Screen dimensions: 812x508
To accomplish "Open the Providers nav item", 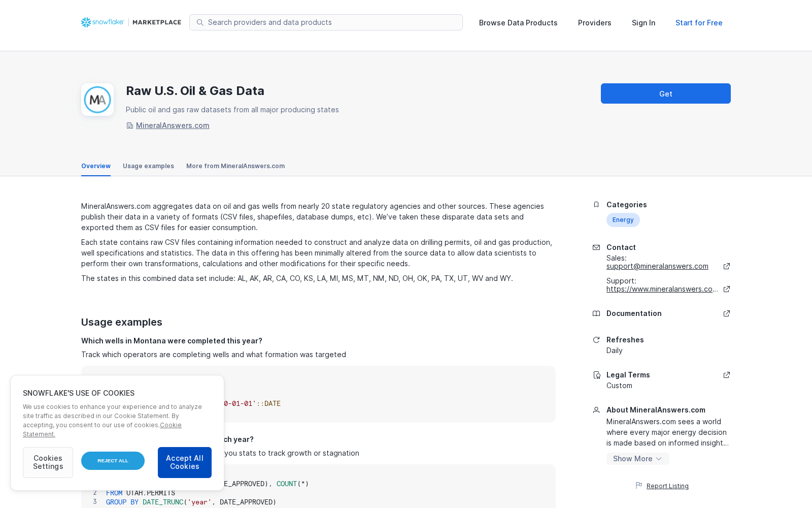I will pyautogui.click(x=594, y=23).
